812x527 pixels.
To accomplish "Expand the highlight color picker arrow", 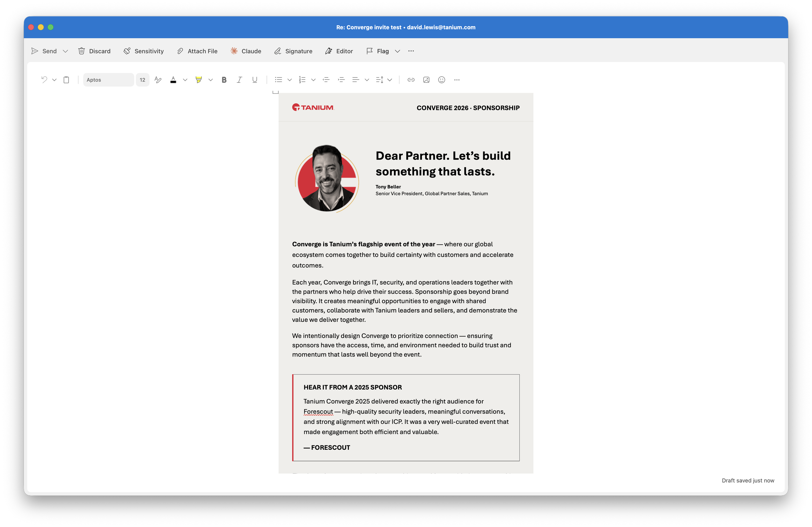I will 210,80.
